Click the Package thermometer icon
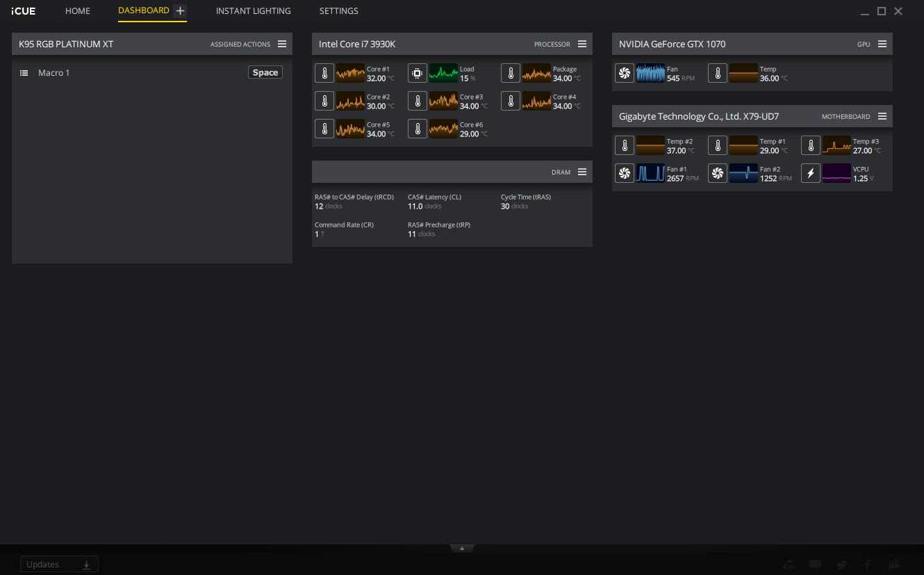The image size is (924, 575). [x=511, y=73]
